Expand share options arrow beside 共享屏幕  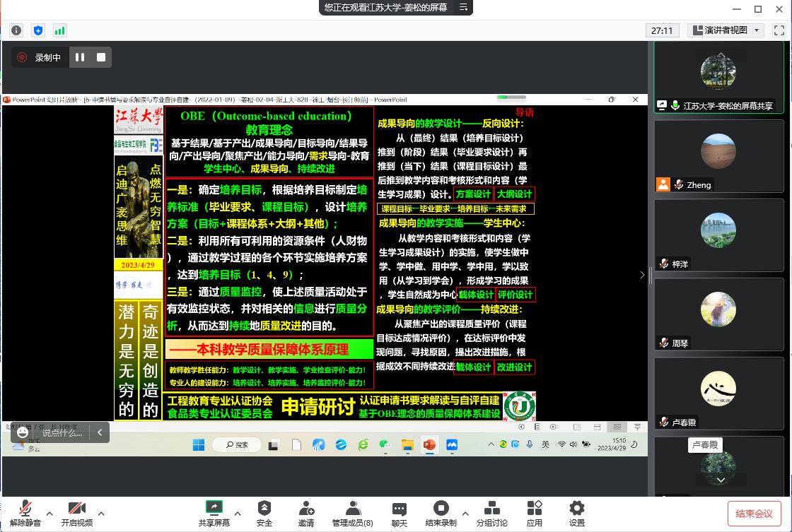click(x=238, y=514)
